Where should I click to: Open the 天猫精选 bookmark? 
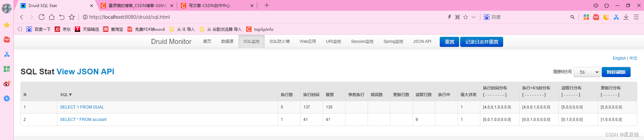point(87,29)
